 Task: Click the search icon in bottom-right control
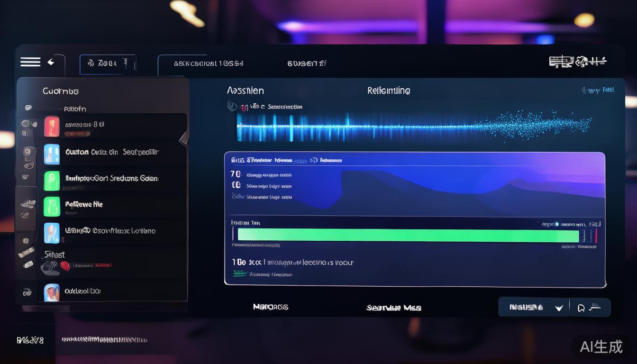pos(581,308)
